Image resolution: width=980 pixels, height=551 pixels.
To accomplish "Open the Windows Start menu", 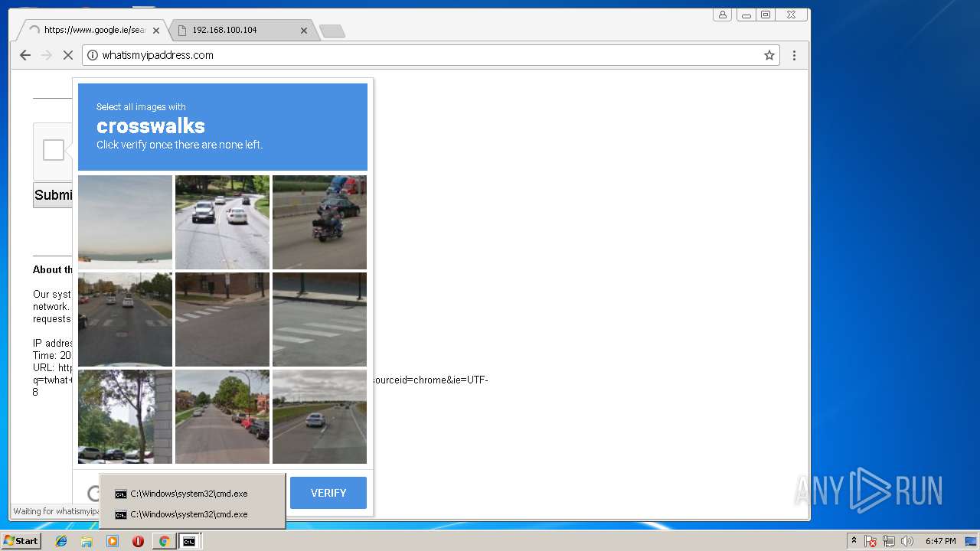I will (x=21, y=541).
